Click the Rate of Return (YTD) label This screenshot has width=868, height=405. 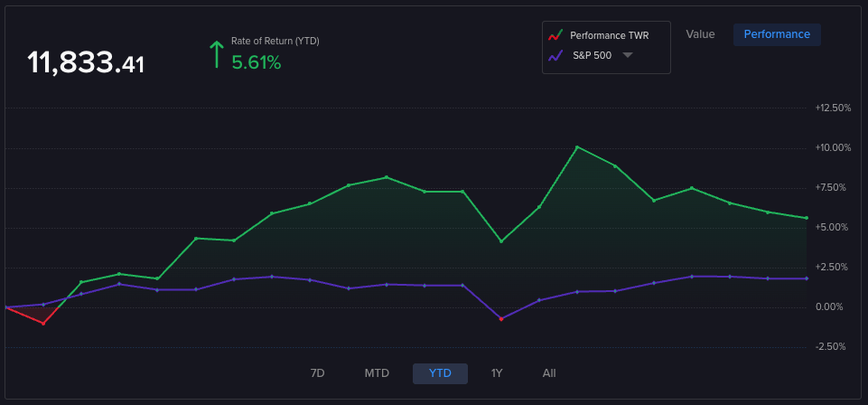pos(275,41)
